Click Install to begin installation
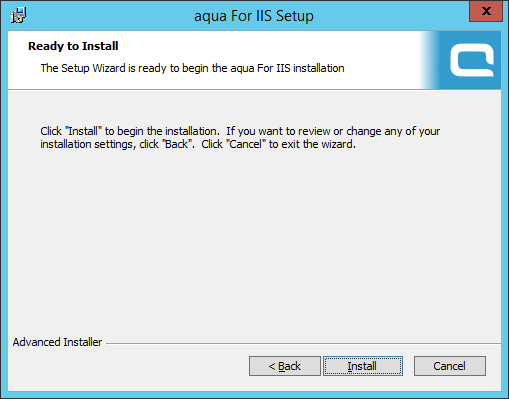The width and height of the screenshot is (509, 399). (x=363, y=366)
